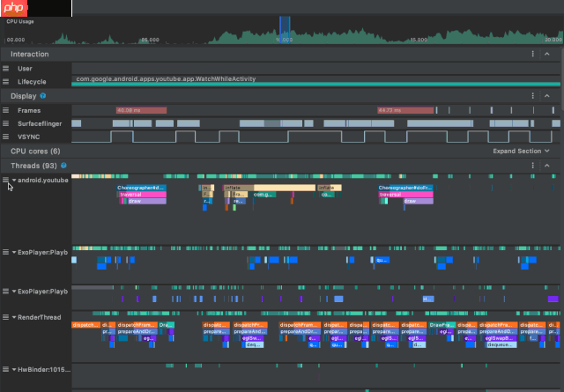Grab the Frames row drag handle
The width and height of the screenshot is (564, 392).
(x=6, y=110)
